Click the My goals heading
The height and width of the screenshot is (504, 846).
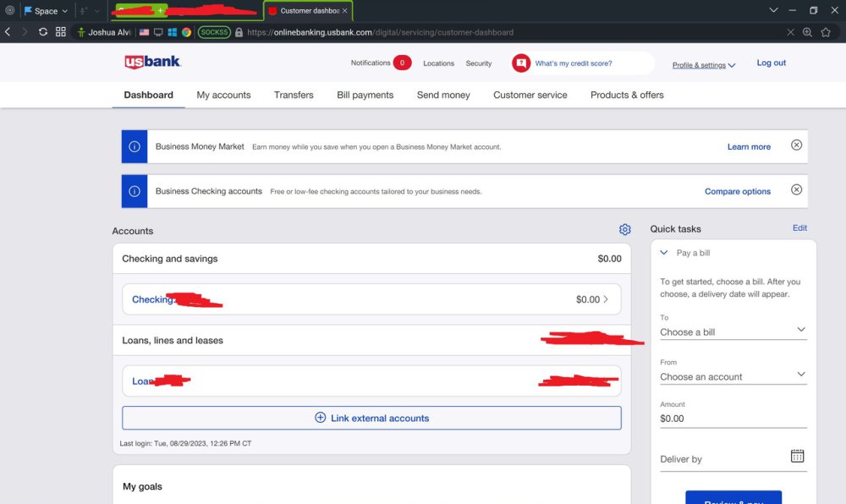click(x=142, y=486)
